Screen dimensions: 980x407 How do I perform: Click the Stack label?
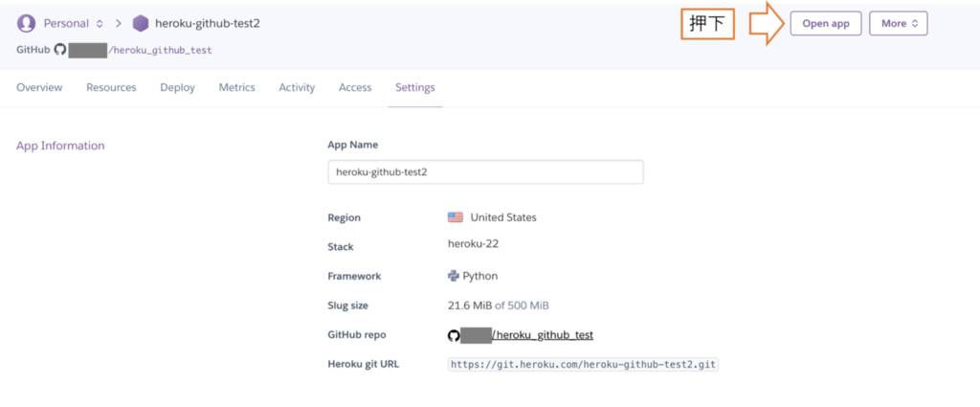(x=341, y=247)
